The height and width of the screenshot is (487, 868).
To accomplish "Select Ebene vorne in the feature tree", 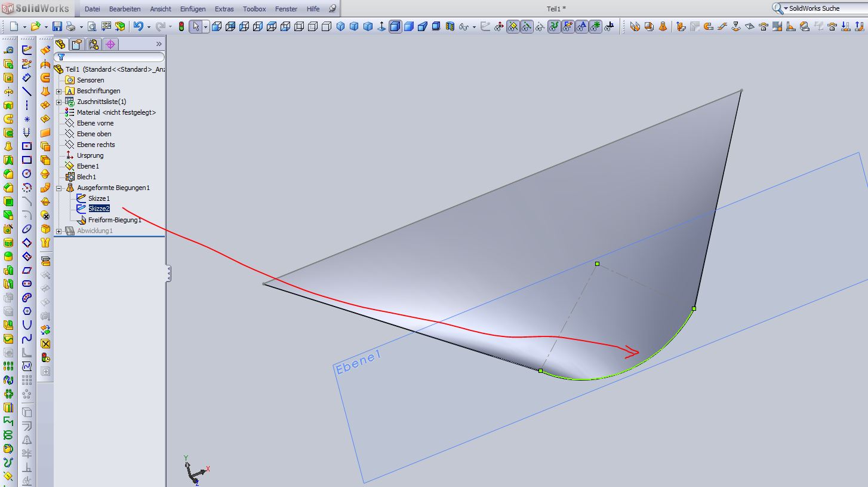I will (95, 123).
